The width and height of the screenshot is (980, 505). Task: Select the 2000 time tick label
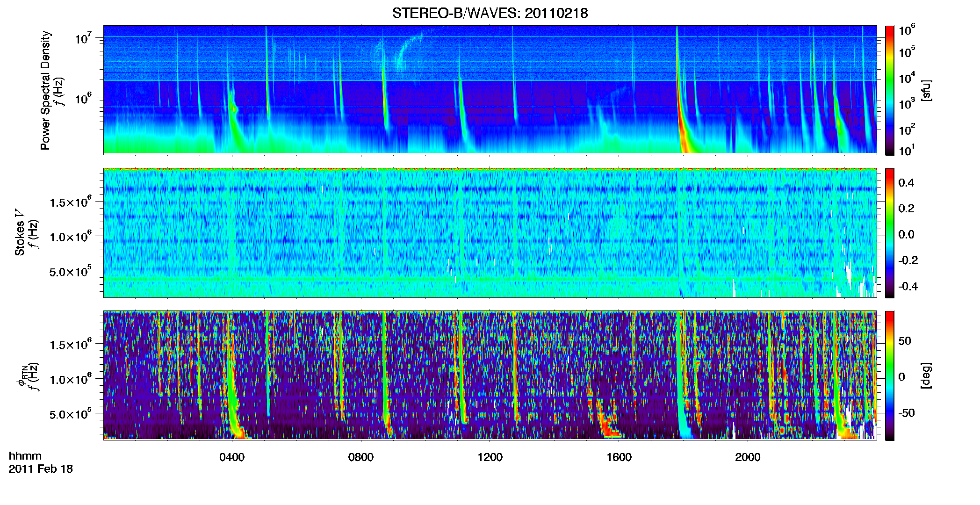pos(748,457)
